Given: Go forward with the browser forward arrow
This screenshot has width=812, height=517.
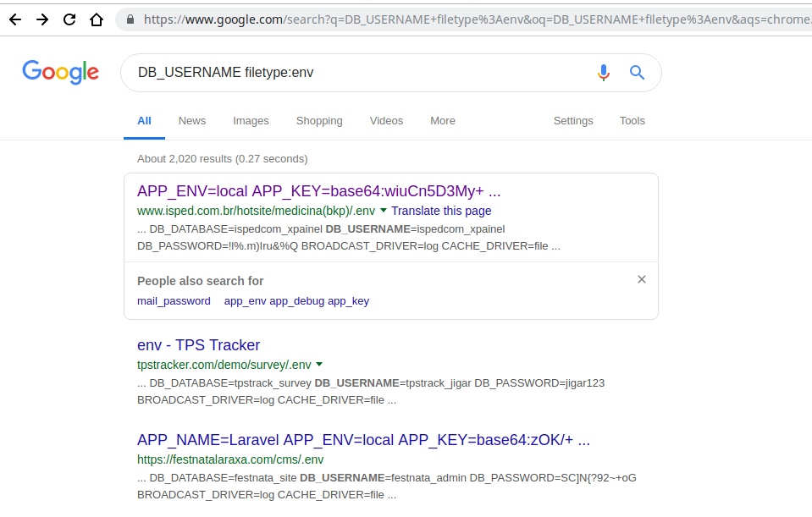Looking at the screenshot, I should coord(42,19).
